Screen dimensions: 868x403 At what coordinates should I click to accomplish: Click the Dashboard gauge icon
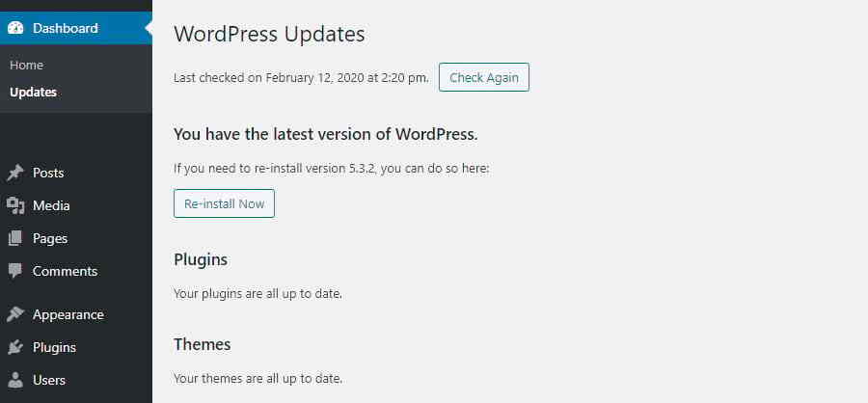click(x=15, y=28)
